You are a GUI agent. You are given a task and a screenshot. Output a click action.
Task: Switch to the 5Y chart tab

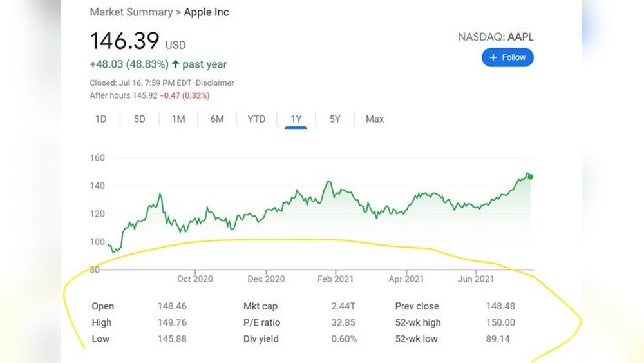pos(335,119)
